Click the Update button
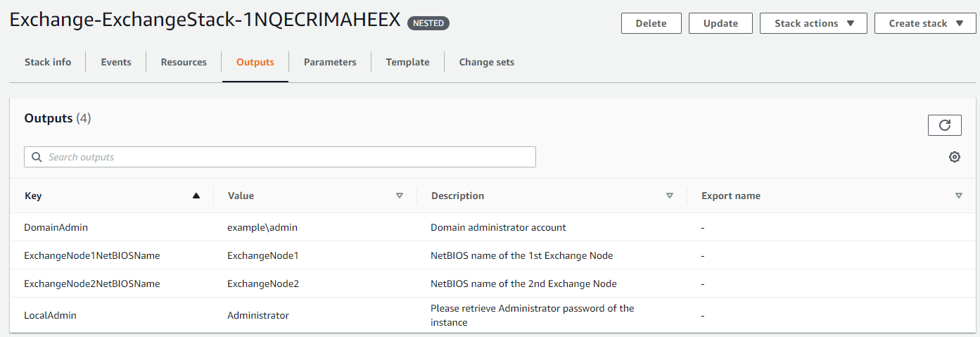The image size is (980, 337). click(x=720, y=23)
